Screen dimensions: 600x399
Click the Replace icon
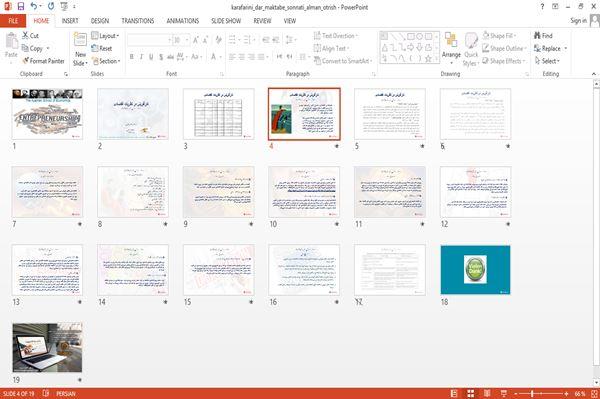(x=537, y=48)
